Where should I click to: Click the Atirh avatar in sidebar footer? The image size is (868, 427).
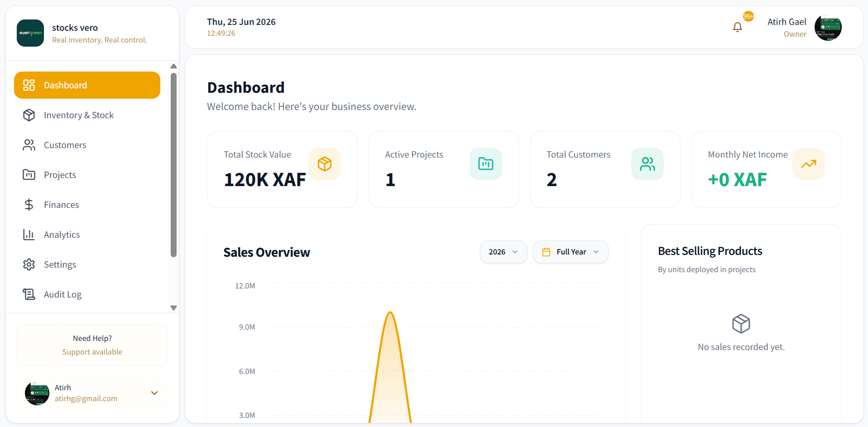coord(37,393)
